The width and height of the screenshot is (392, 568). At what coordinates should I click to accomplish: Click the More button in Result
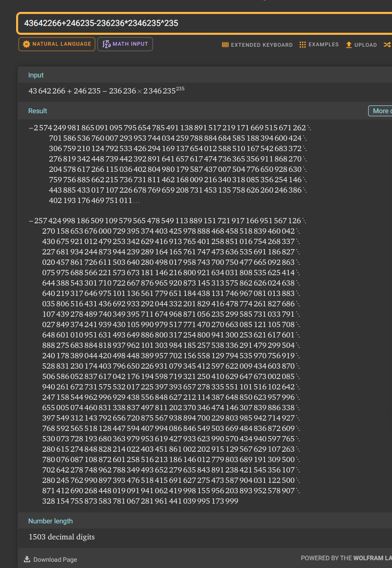(381, 111)
